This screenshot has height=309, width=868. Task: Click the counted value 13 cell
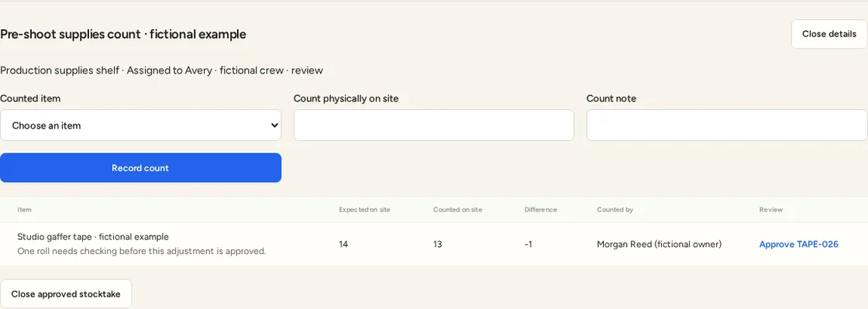[x=438, y=244]
